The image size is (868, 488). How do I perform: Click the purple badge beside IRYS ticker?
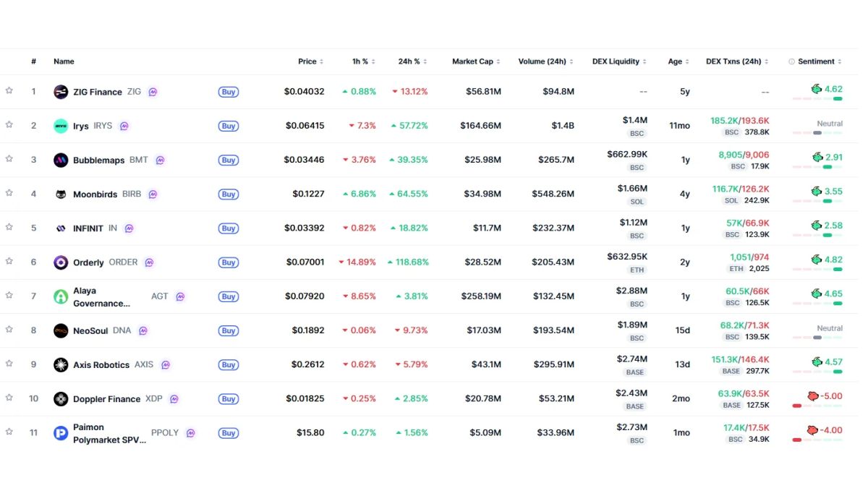click(124, 126)
